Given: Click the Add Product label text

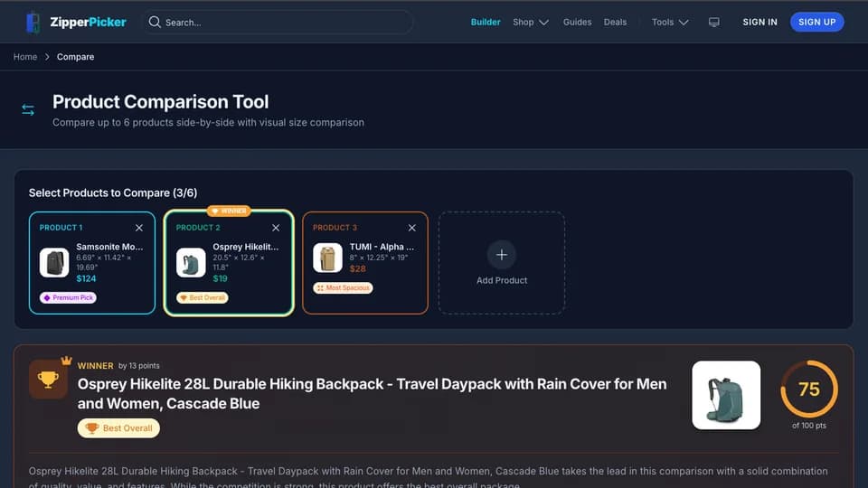Looking at the screenshot, I should coord(502,280).
